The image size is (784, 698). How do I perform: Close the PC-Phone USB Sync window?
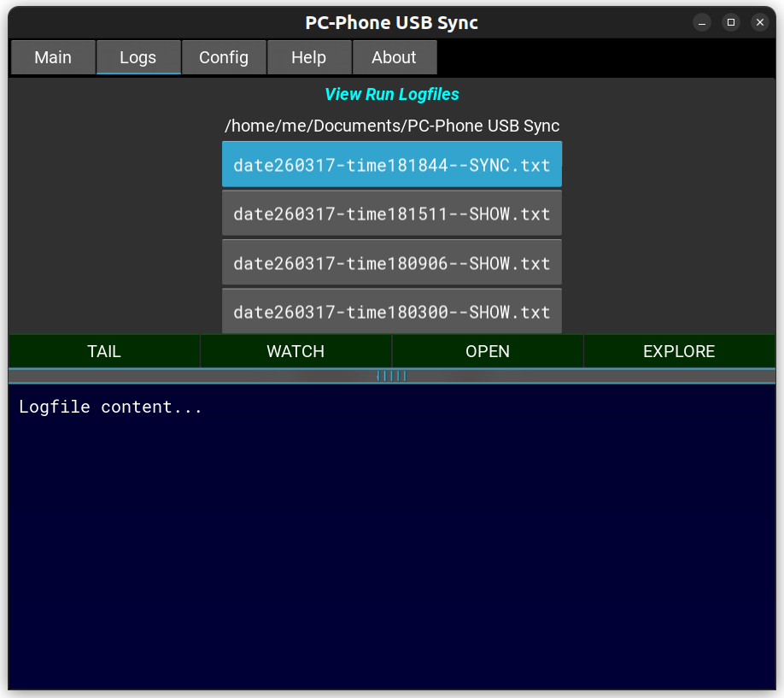pyautogui.click(x=759, y=22)
